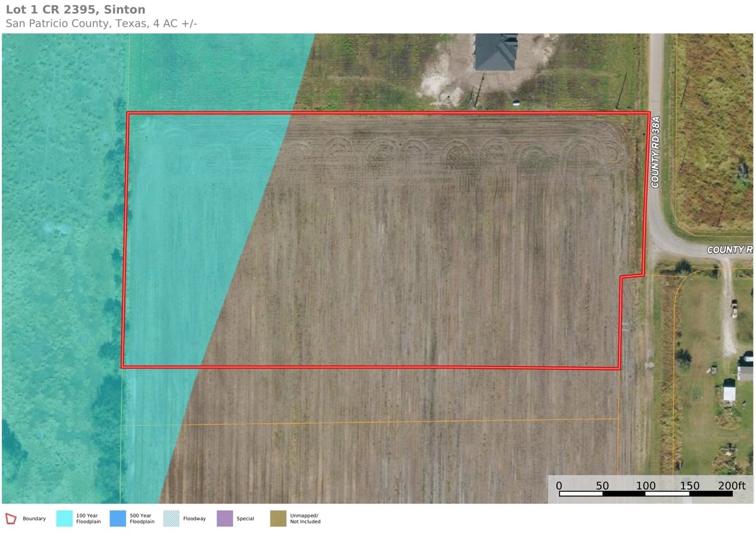Click the "200ft" label on scale bar

tap(732, 485)
